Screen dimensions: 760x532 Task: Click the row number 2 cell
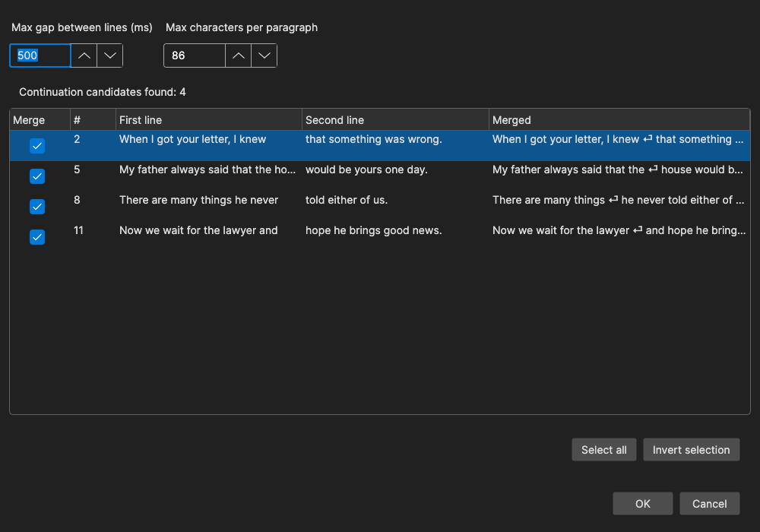point(77,140)
